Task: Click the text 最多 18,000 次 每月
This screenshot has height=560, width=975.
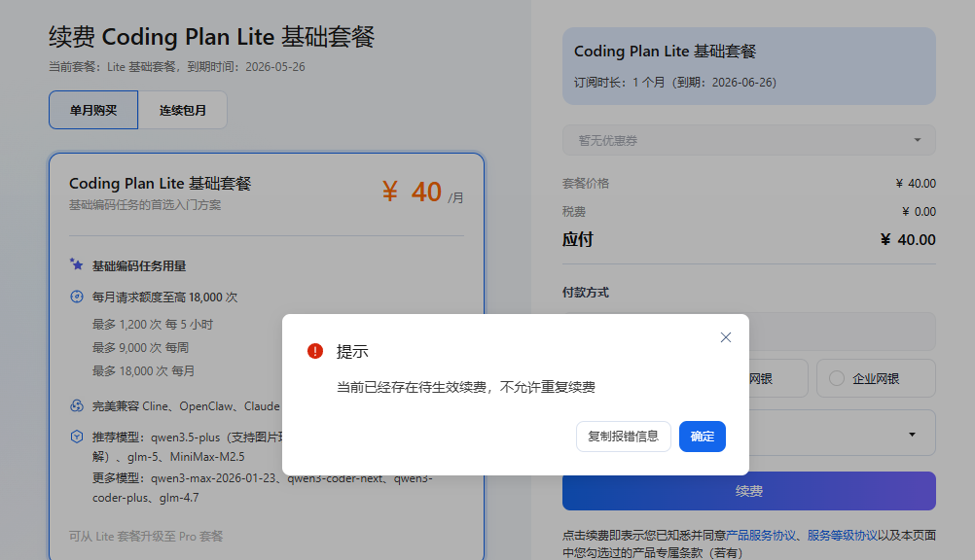Action: coord(144,371)
